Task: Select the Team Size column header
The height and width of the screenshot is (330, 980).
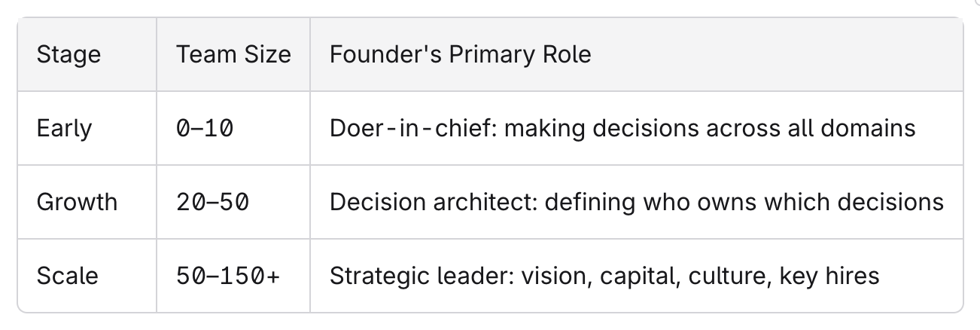Action: point(233,55)
